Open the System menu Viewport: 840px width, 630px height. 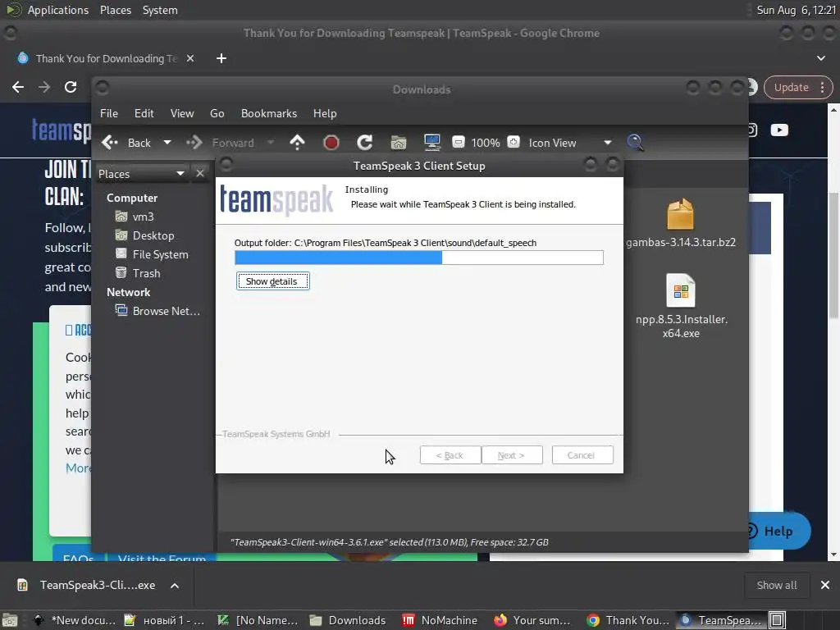160,10
